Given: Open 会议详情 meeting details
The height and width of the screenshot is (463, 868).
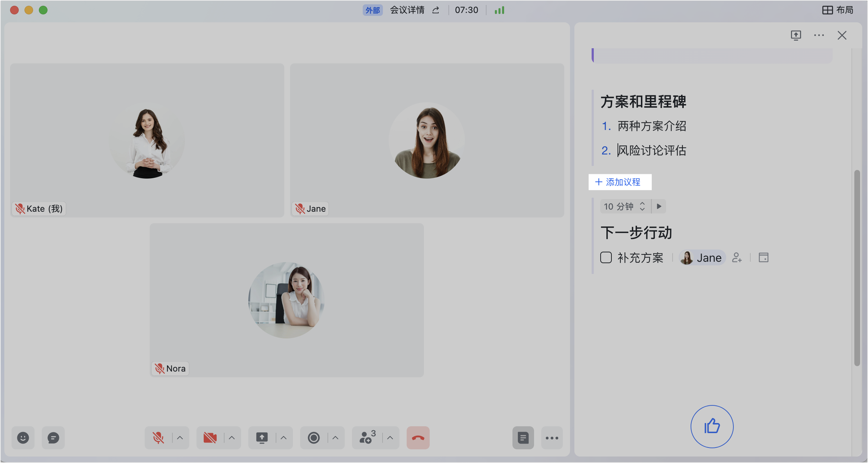Looking at the screenshot, I should pyautogui.click(x=407, y=10).
